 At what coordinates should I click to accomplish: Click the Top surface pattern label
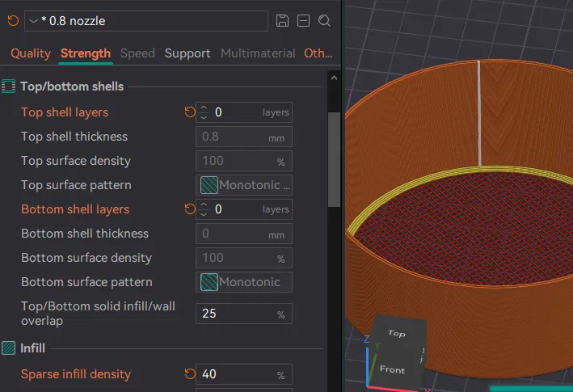[x=76, y=185]
